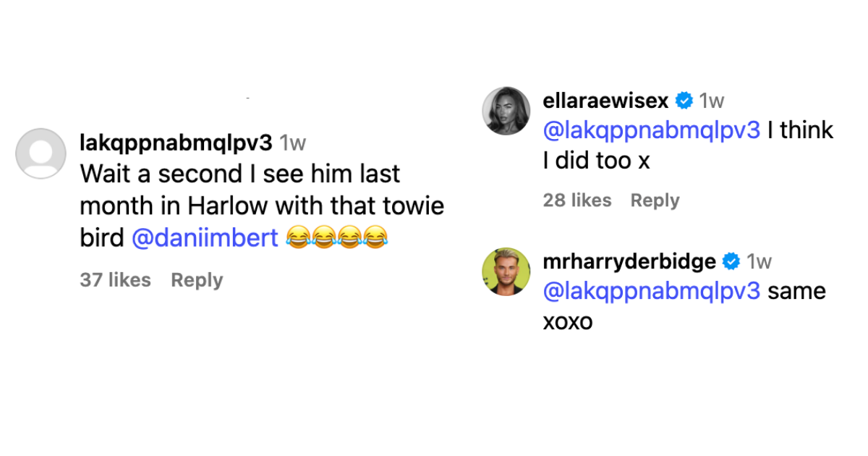Click ellaraewisex's profile photo
Viewport: 868px width, 456px height.
pos(506,111)
